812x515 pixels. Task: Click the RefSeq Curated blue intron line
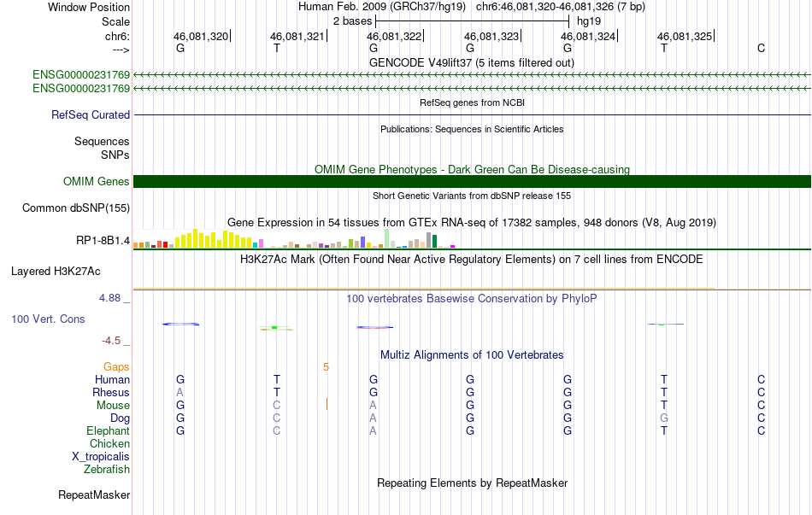point(473,115)
